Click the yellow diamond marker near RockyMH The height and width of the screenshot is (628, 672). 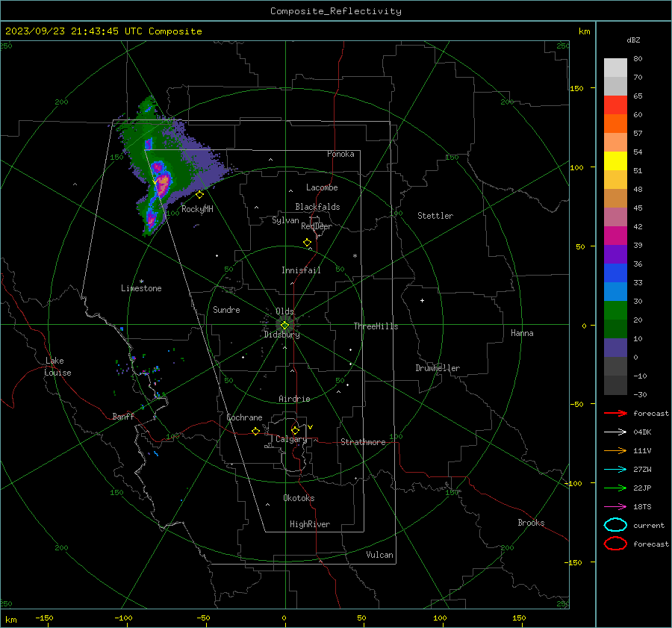point(199,195)
